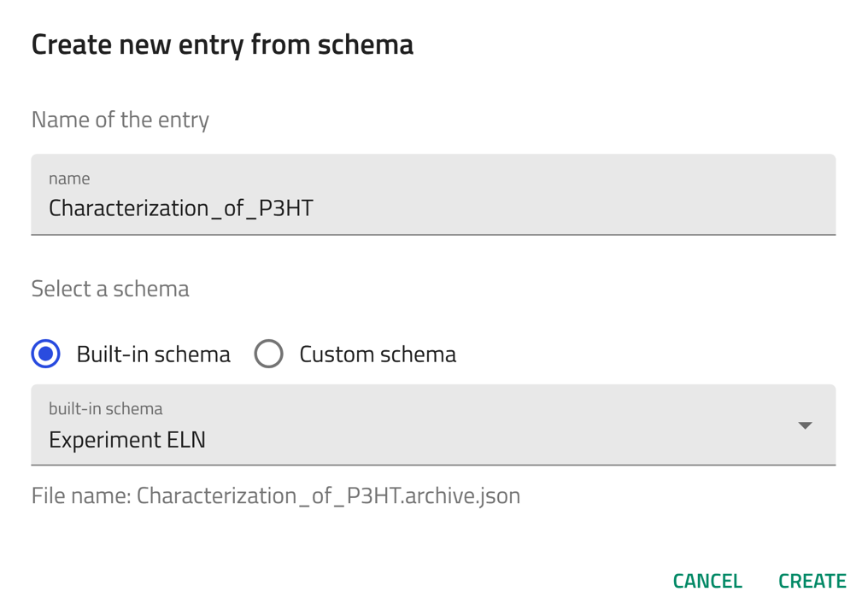Screen dimensions: 868x615
Task: Click the file name hint text
Action: tap(275, 496)
